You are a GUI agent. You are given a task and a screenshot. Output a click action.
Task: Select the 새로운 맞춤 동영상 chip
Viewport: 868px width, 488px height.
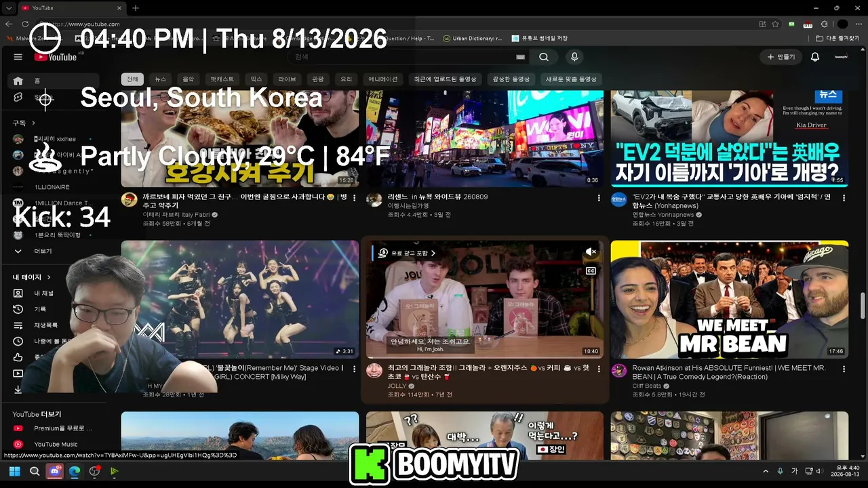point(572,79)
